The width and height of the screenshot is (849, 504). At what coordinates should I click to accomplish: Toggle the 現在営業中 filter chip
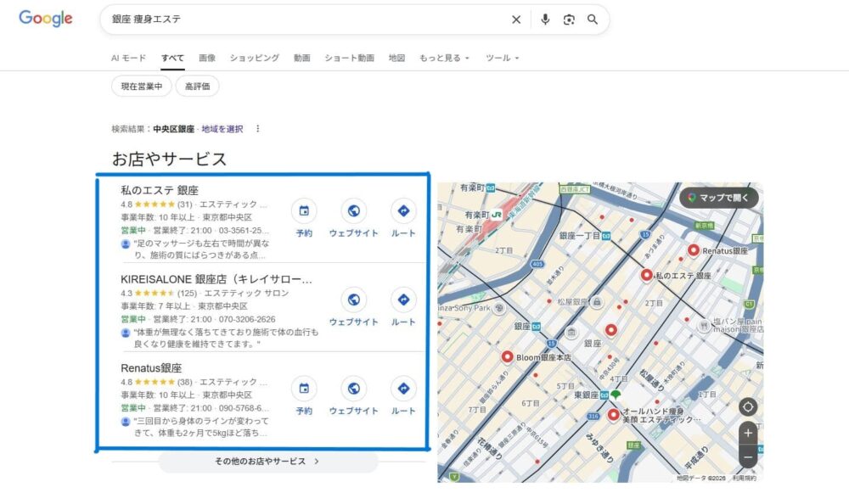coord(141,86)
